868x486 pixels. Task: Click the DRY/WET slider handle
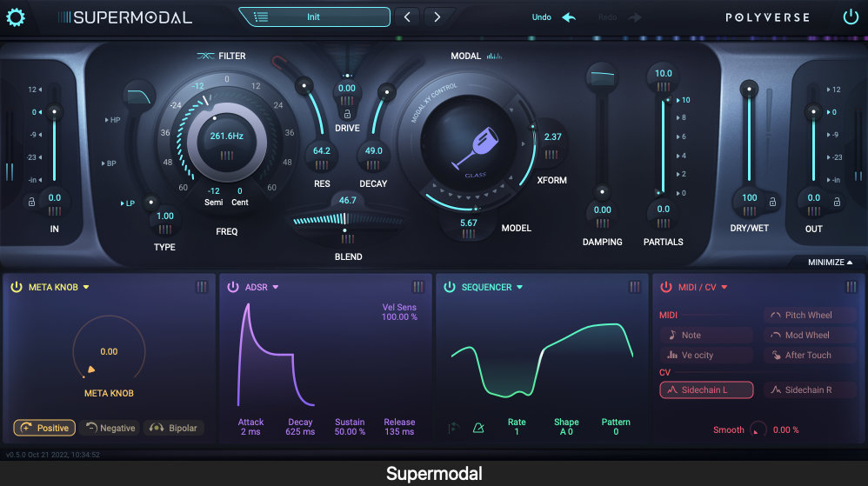[749, 89]
